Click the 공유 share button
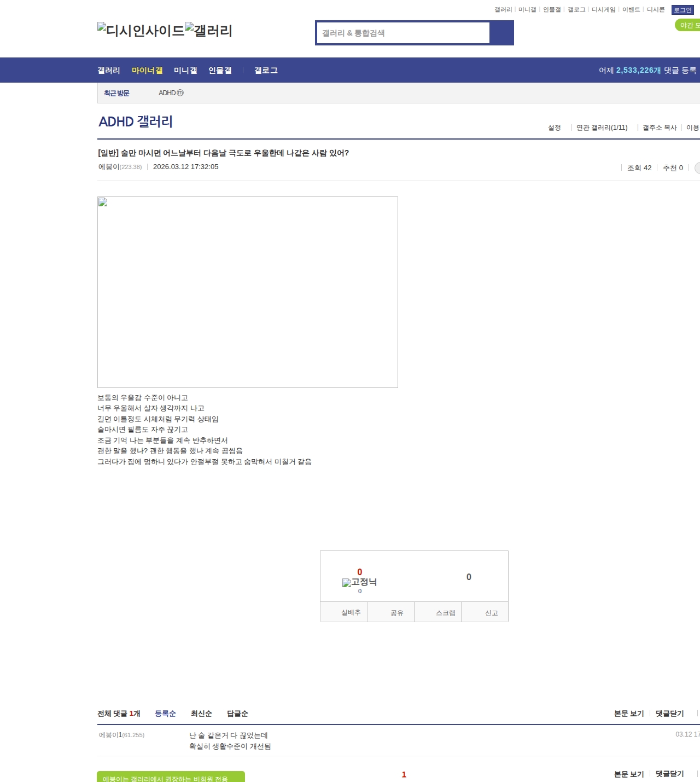The image size is (700, 782). tap(391, 612)
